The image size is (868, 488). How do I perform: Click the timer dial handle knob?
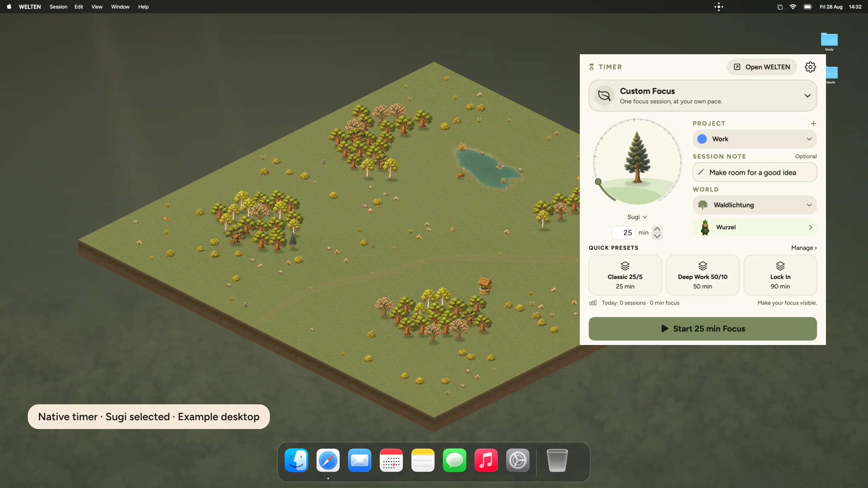pos(598,182)
